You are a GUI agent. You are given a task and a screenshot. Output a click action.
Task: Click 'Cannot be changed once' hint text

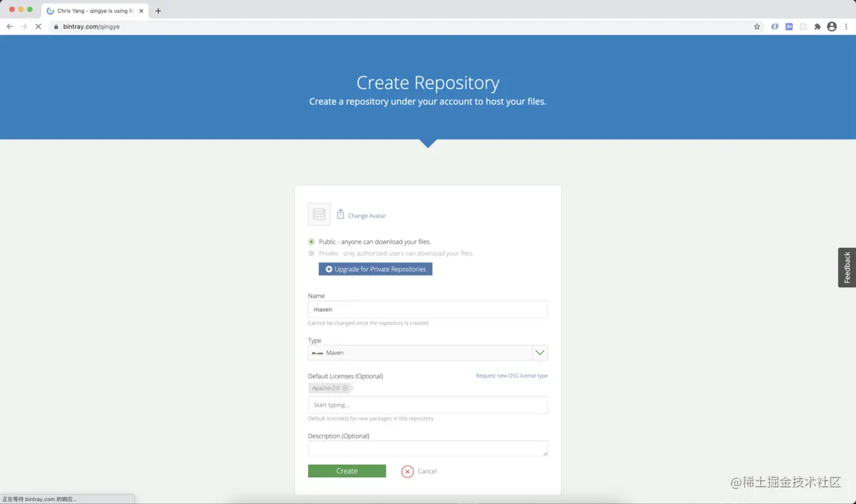pyautogui.click(x=369, y=323)
